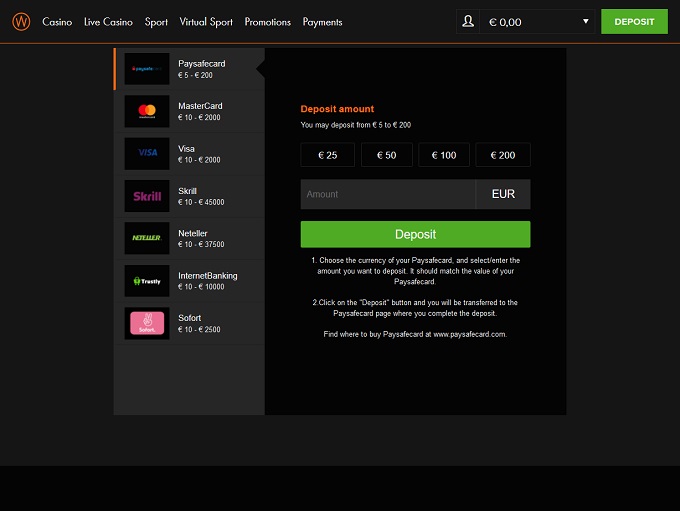Pick the pink Sofort logo
The height and width of the screenshot is (511, 680).
pyautogui.click(x=147, y=323)
